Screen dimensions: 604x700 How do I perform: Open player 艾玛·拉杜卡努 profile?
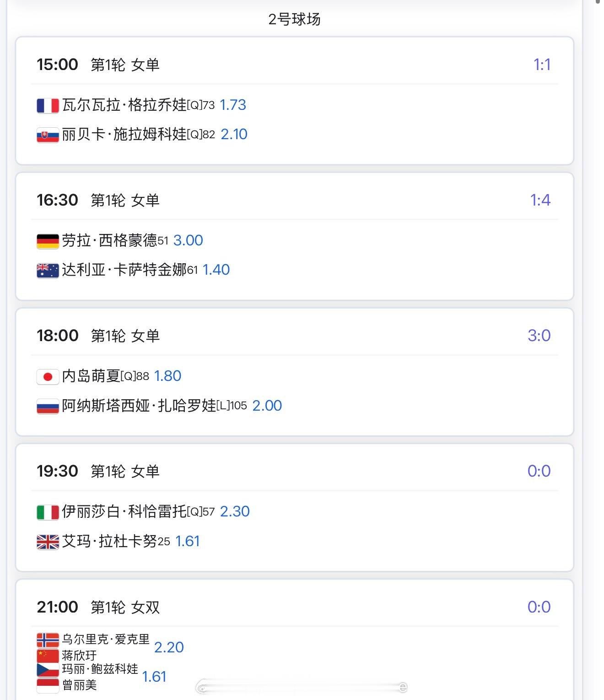[109, 541]
